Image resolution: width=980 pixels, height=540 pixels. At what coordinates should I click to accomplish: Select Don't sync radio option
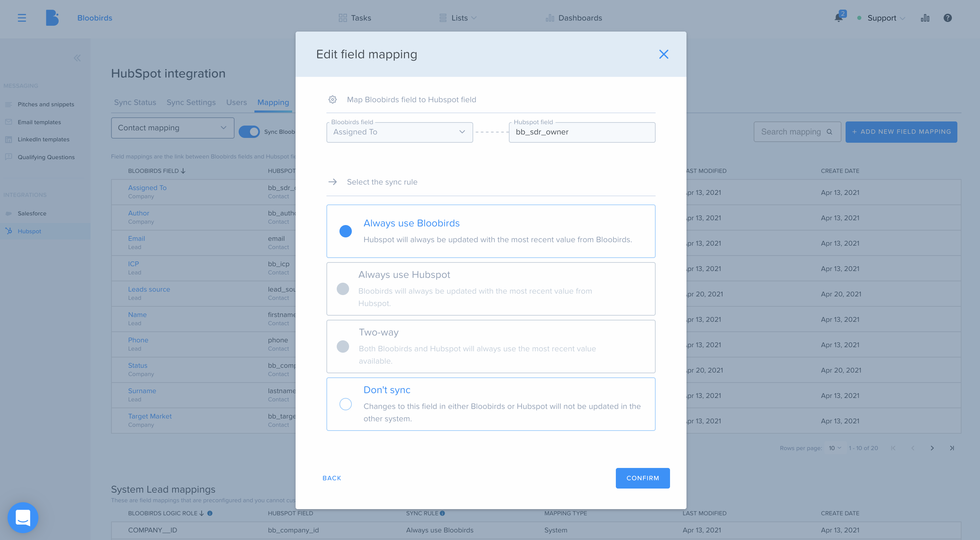pos(345,404)
